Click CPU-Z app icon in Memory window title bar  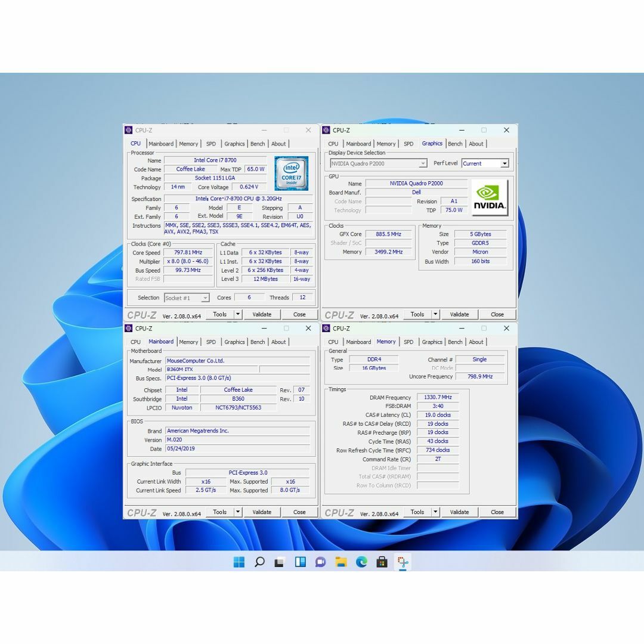coord(326,328)
